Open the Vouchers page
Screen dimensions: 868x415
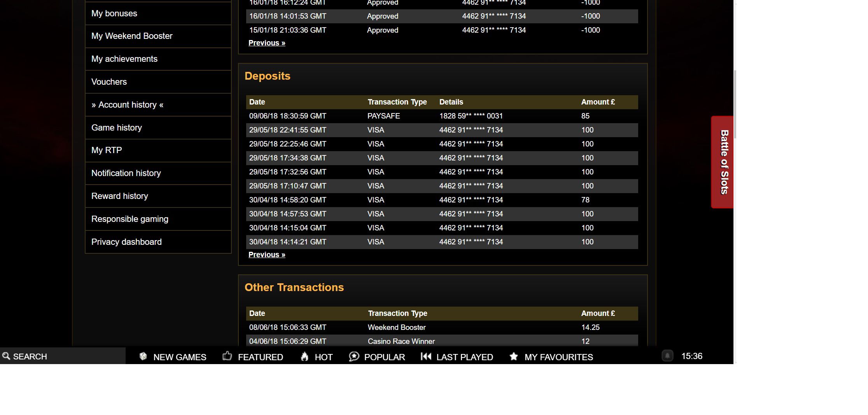158,82
